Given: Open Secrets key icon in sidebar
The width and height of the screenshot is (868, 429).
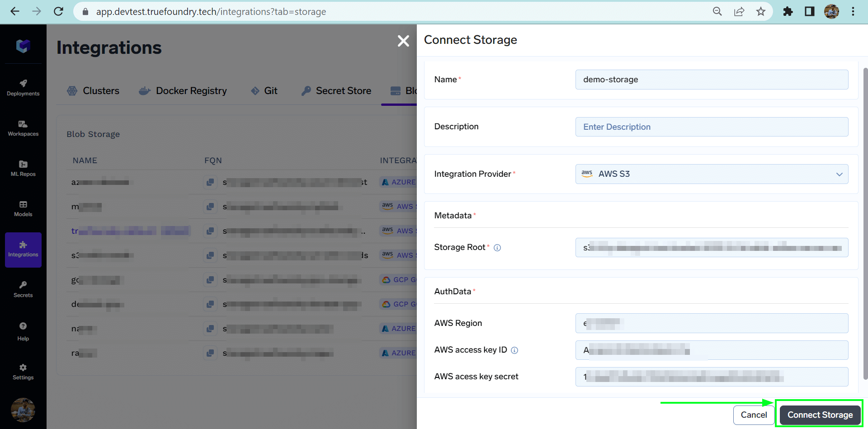Looking at the screenshot, I should (23, 289).
